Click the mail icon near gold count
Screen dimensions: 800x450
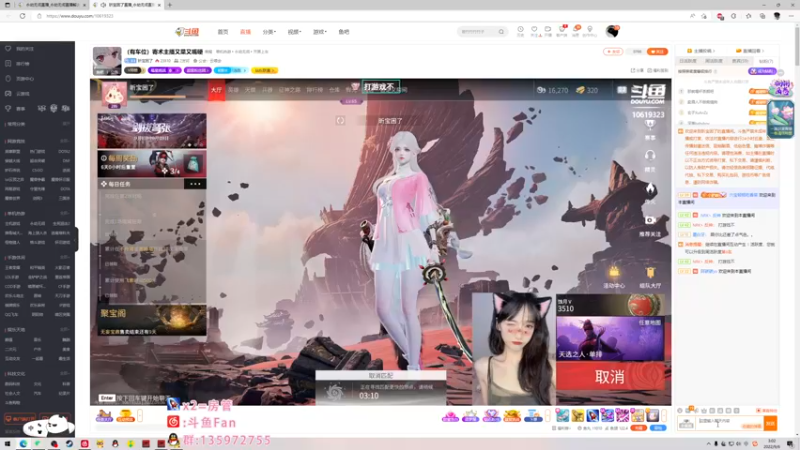tap(621, 90)
